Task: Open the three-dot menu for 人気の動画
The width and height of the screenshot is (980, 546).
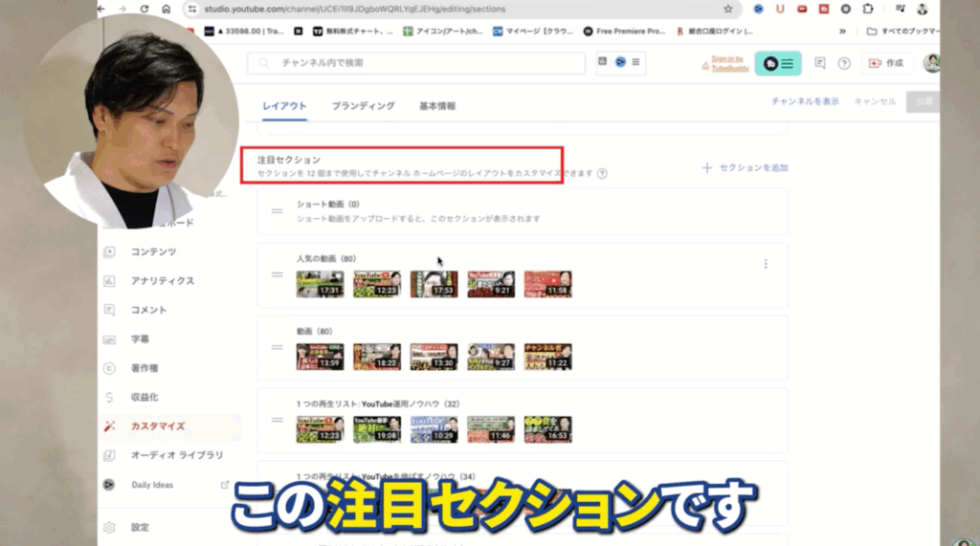Action: point(766,264)
